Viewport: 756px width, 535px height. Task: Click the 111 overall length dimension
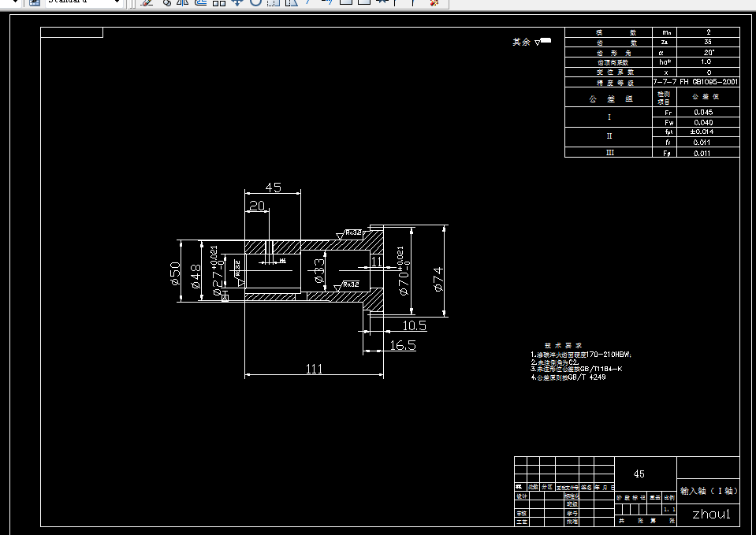point(314,369)
